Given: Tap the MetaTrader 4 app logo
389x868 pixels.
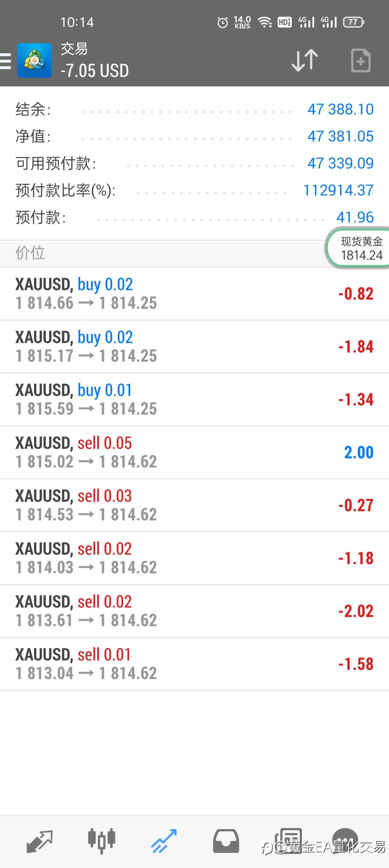Looking at the screenshot, I should pos(34,61).
